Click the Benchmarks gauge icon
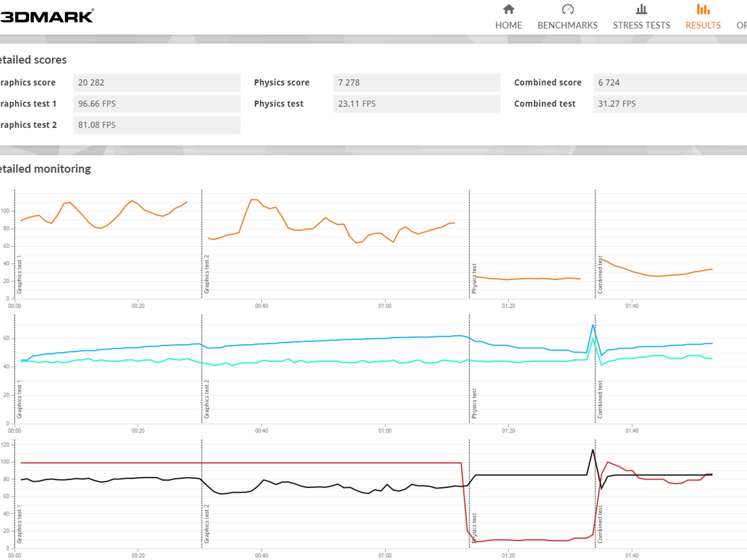This screenshot has width=747, height=560. pyautogui.click(x=568, y=9)
